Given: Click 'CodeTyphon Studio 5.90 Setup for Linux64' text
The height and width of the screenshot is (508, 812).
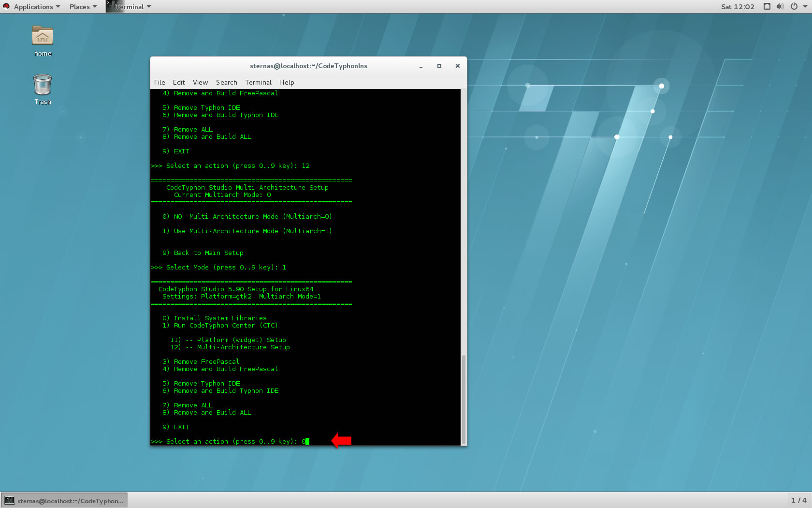Looking at the screenshot, I should [236, 289].
